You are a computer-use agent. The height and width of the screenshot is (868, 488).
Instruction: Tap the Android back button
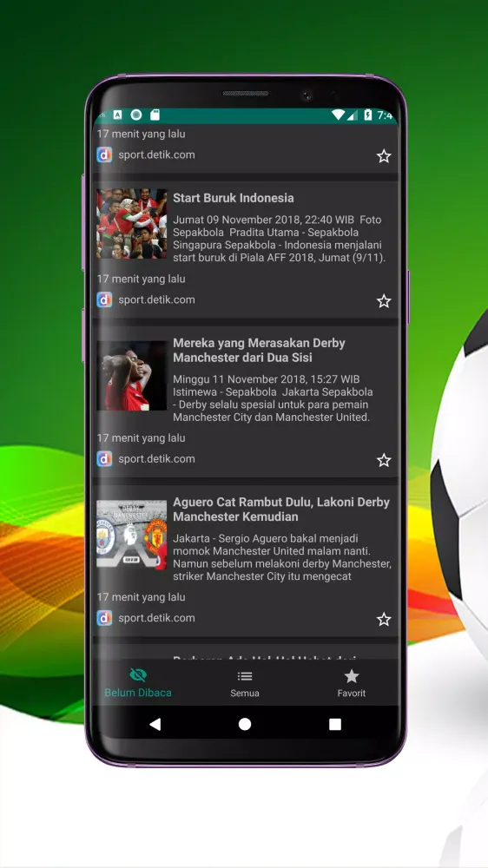point(155,724)
